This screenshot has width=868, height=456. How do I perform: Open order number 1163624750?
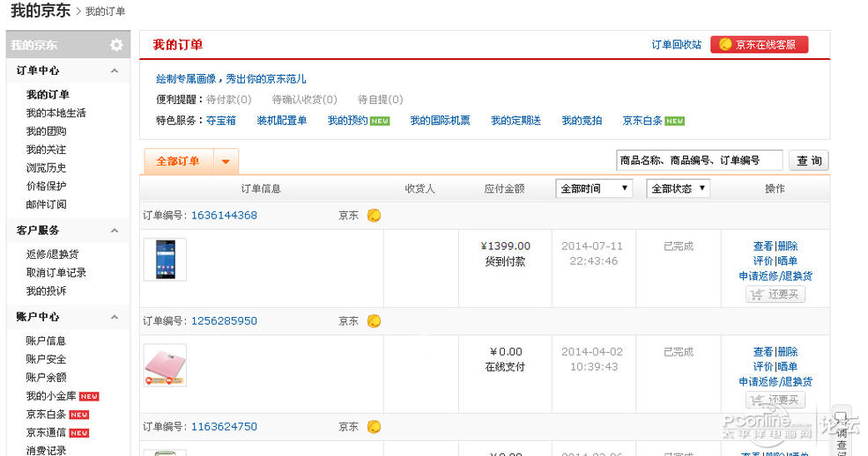[x=224, y=427]
